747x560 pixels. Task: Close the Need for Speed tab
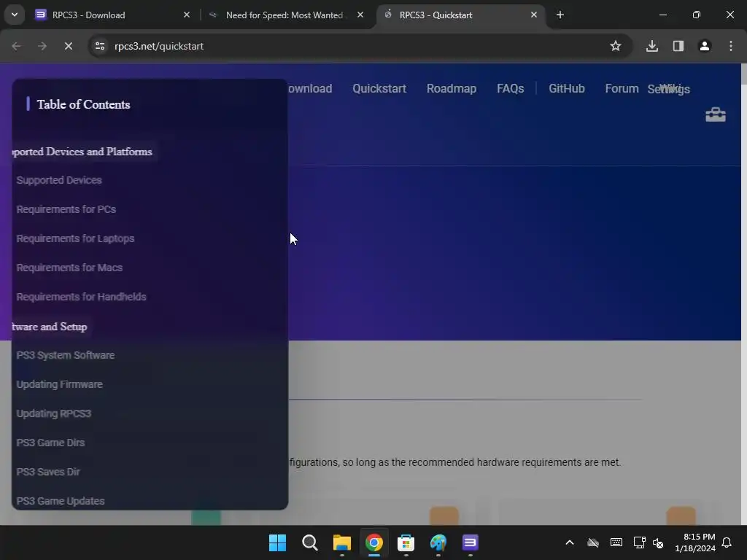coord(360,15)
